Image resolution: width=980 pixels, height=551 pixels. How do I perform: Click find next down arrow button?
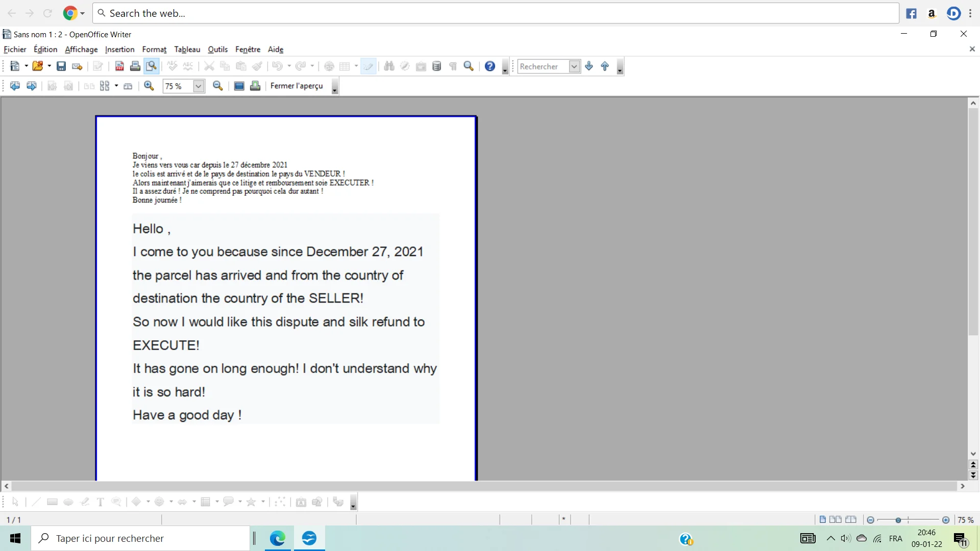[589, 66]
